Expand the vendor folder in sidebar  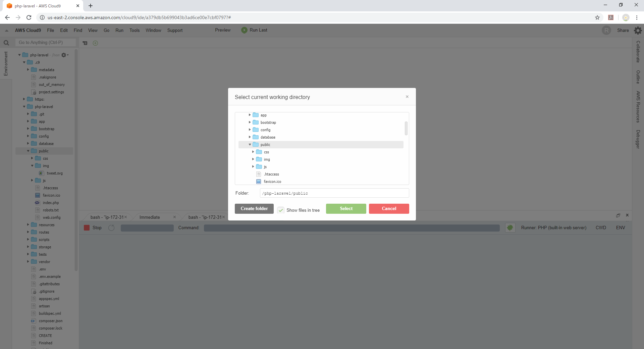(28, 262)
